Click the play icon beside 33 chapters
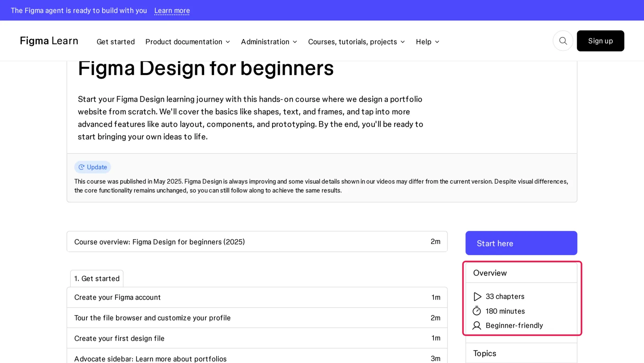 click(477, 297)
